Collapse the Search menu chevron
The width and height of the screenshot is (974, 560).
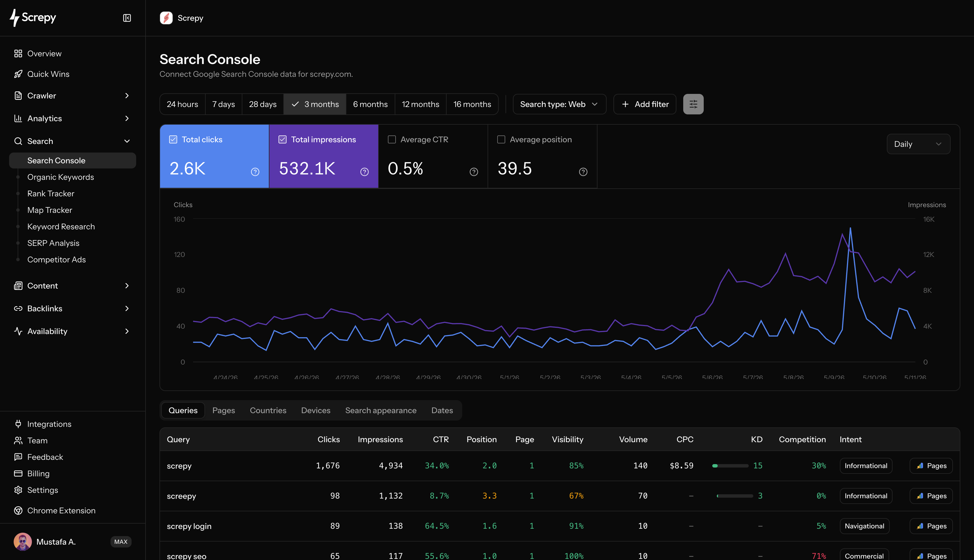click(127, 141)
